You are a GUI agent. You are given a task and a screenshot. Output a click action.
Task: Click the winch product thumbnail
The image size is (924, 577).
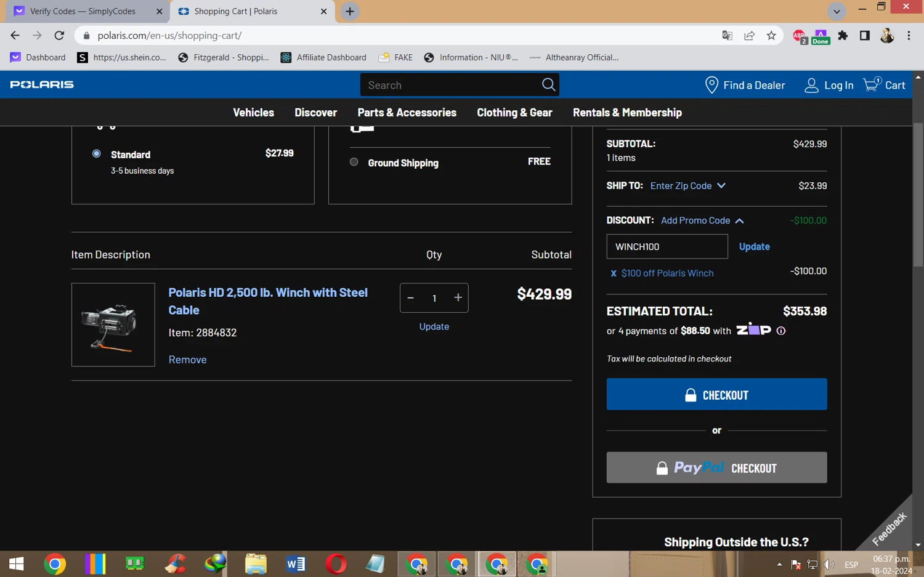pos(113,325)
